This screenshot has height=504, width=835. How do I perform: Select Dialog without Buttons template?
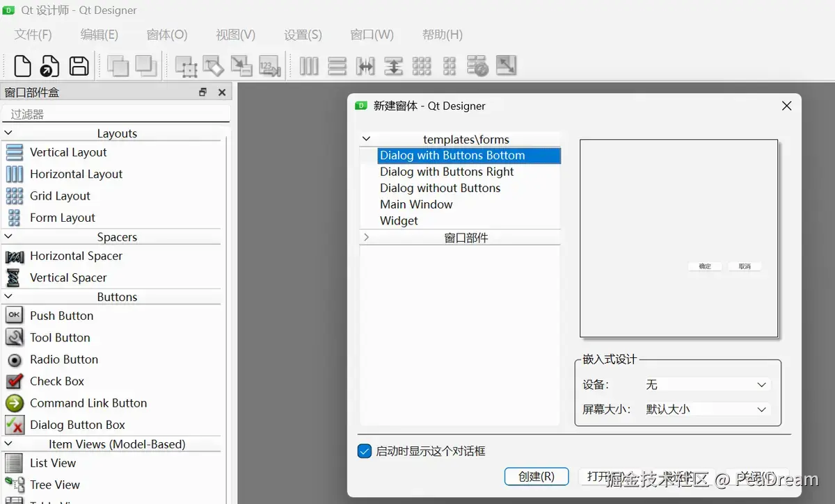pos(440,188)
